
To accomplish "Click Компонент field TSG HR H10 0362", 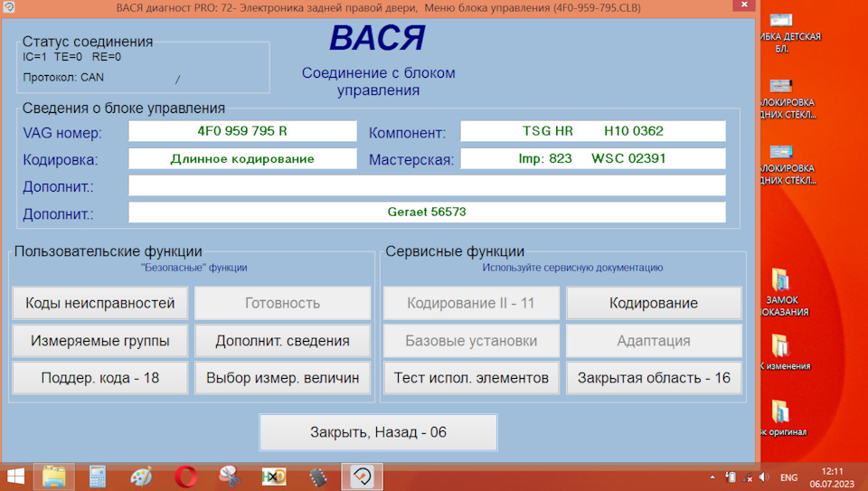I will pyautogui.click(x=593, y=131).
